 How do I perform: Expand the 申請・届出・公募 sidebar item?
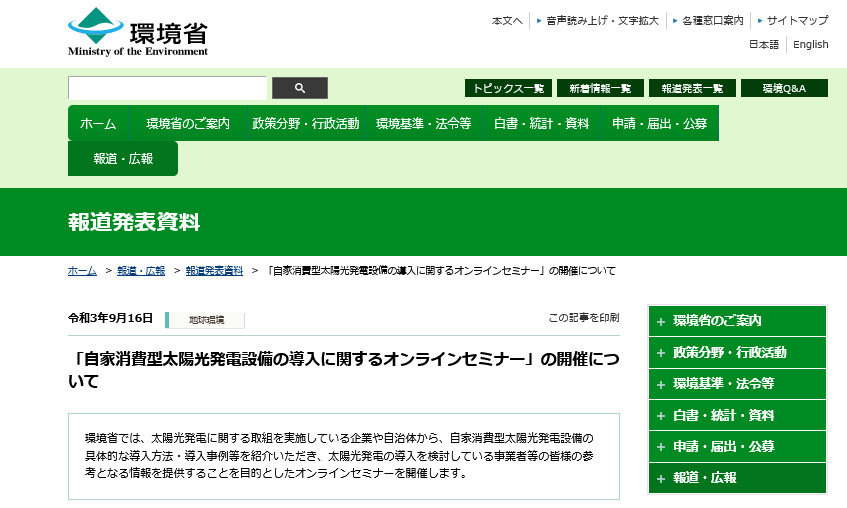(737, 447)
